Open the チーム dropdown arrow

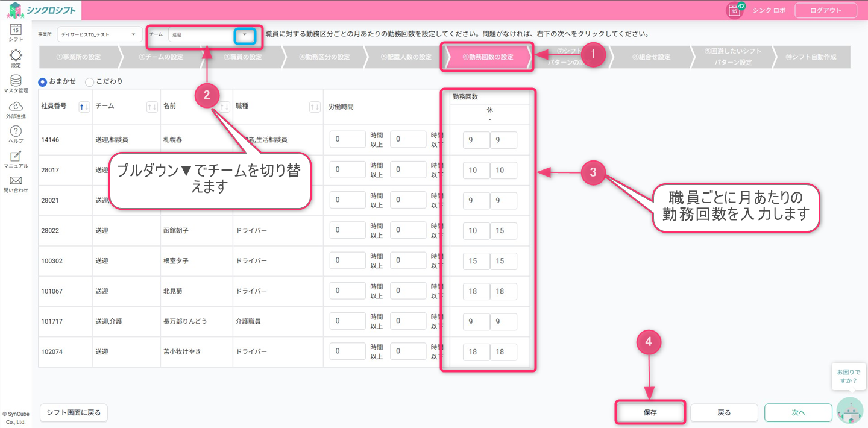point(245,35)
